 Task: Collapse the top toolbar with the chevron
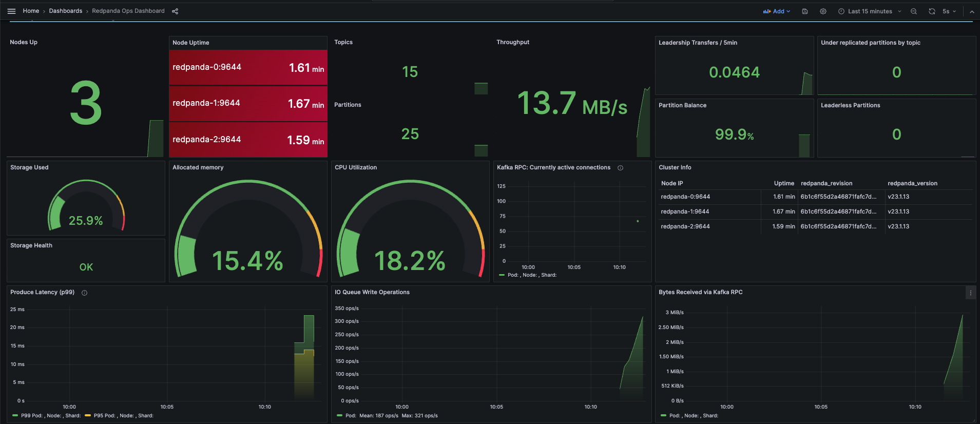(972, 11)
